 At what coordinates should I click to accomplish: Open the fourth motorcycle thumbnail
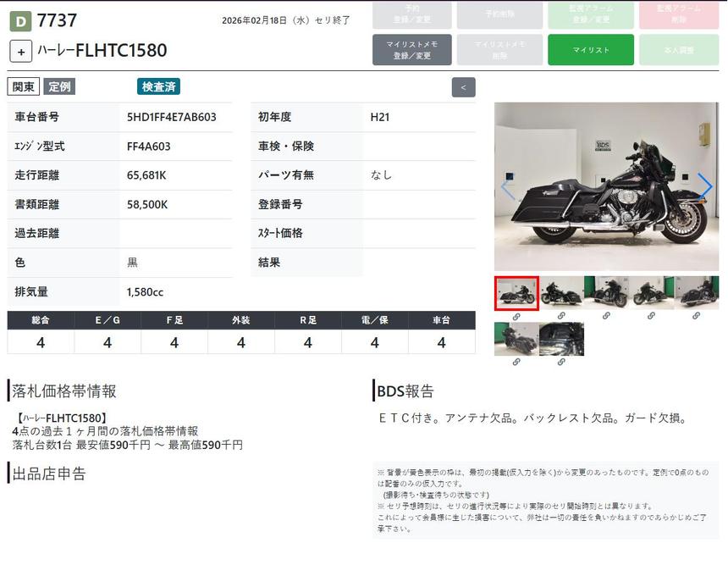651,293
